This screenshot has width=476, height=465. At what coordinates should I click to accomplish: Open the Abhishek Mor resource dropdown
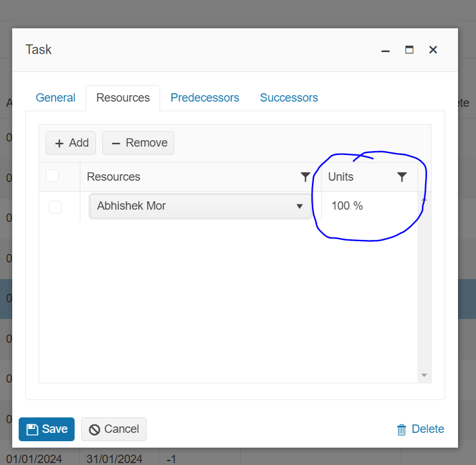299,206
